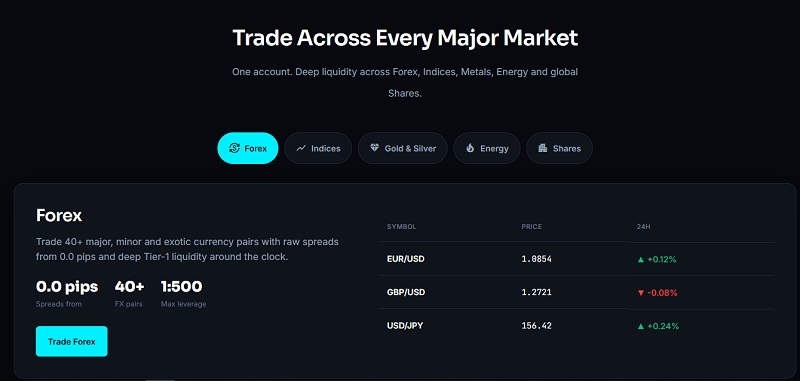Select the USD/JPY symbol row
The image size is (800, 381).
pyautogui.click(x=576, y=325)
